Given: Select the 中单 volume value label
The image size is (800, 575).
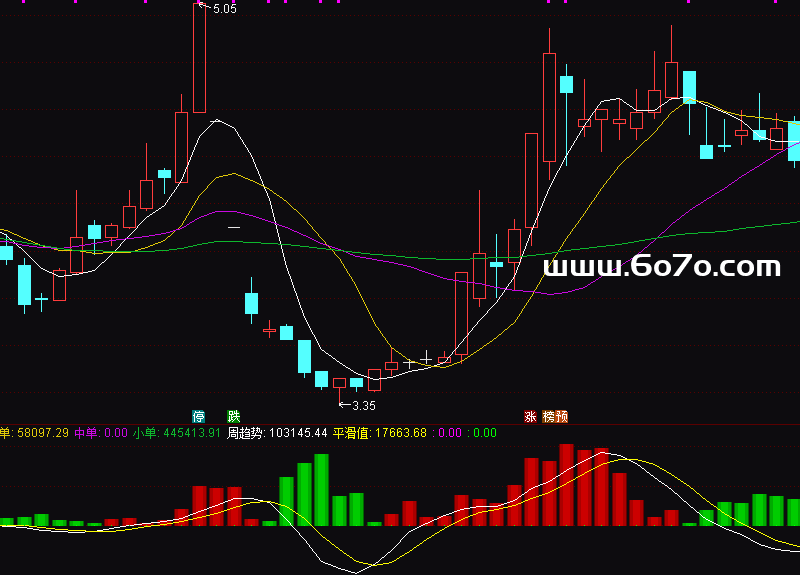Looking at the screenshot, I should point(101,433).
